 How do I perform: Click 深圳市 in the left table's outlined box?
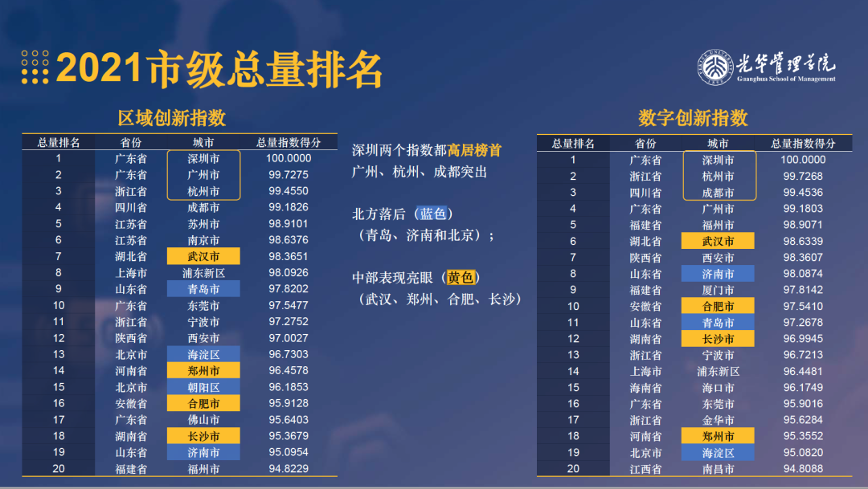pyautogui.click(x=203, y=159)
